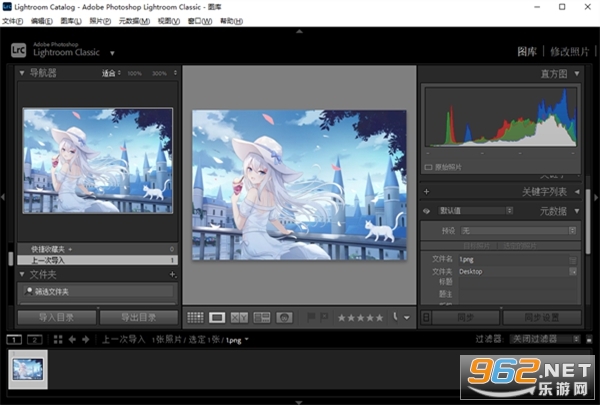Click the second window 2 button
The width and height of the screenshot is (600, 405).
(x=34, y=339)
